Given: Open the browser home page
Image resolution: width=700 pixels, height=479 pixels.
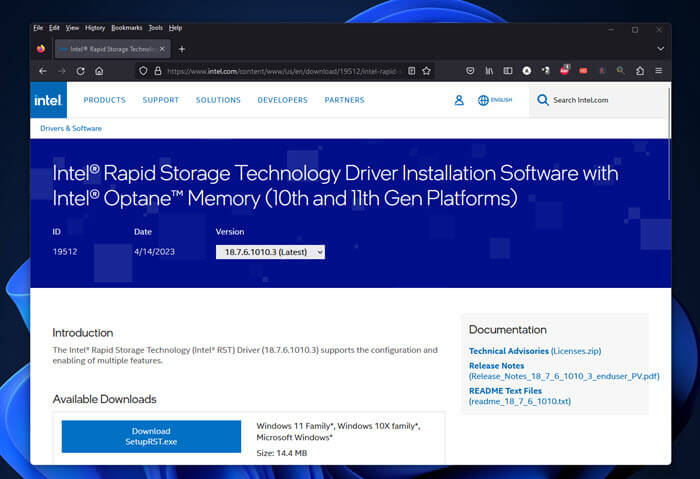Looking at the screenshot, I should (99, 71).
